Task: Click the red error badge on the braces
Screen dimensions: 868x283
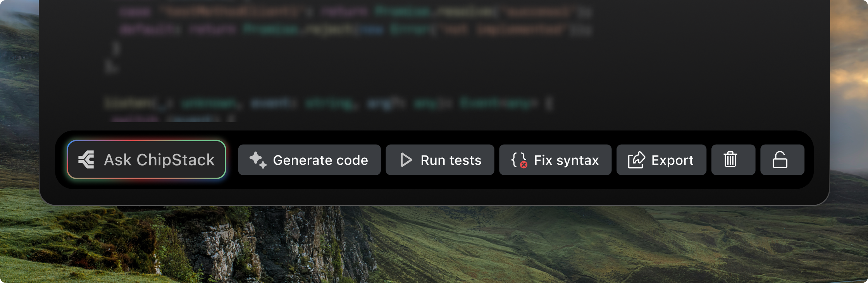Action: [x=524, y=165]
